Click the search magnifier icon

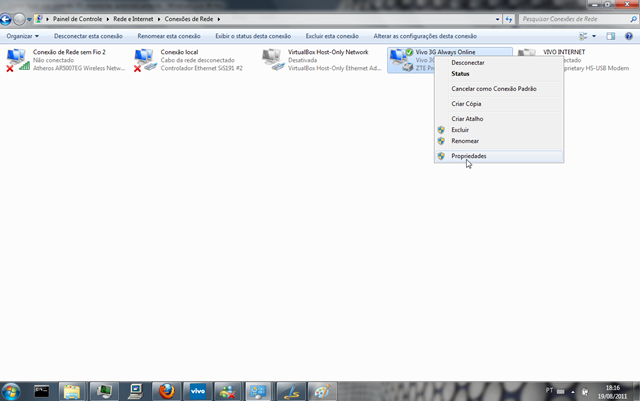[x=633, y=19]
